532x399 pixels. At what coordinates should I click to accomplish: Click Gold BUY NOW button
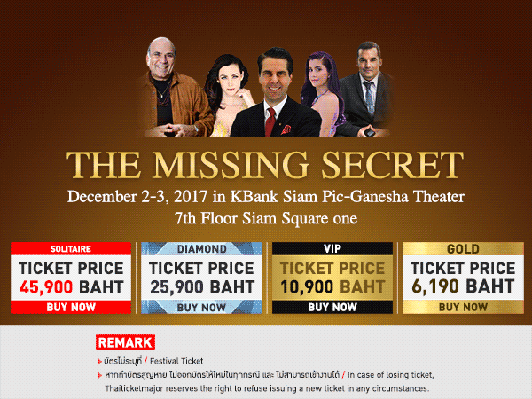pyautogui.click(x=463, y=307)
